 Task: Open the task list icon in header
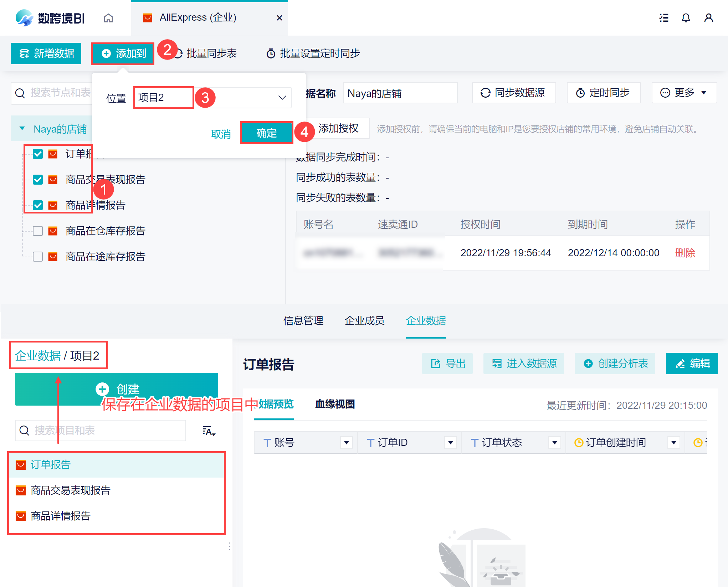tap(663, 18)
